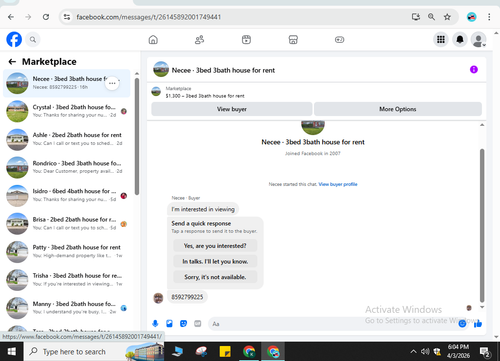Click message bubble '8592799225'

pyautogui.click(x=187, y=297)
